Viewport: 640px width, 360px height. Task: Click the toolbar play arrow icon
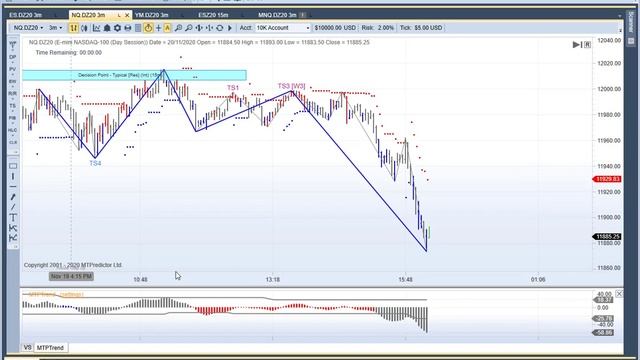(x=230, y=28)
